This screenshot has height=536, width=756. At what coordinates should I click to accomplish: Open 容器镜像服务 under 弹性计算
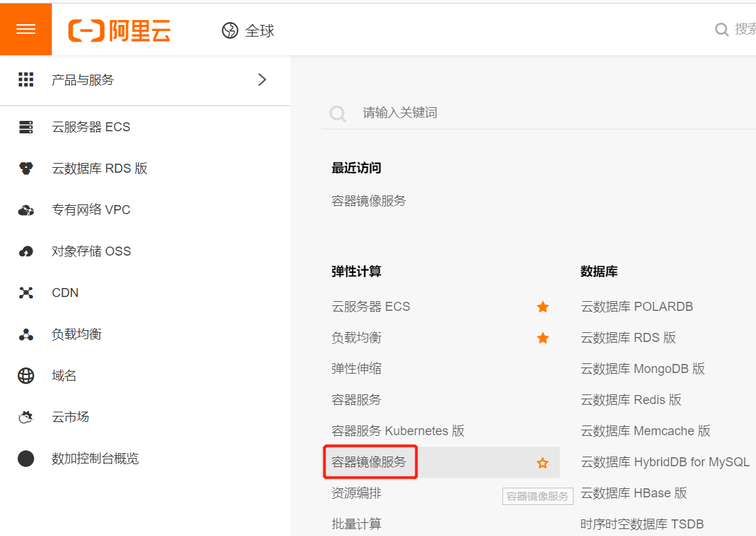(369, 462)
